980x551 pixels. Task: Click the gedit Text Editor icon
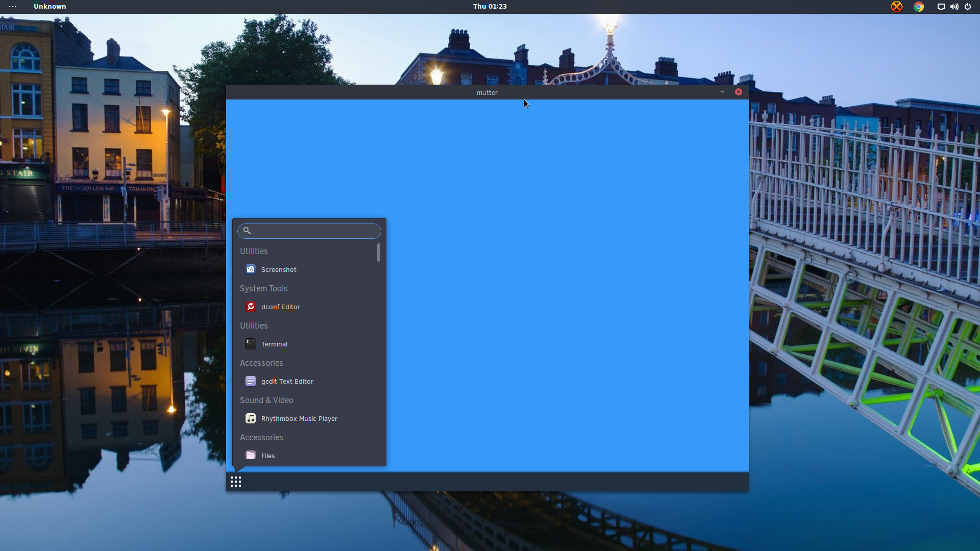click(251, 381)
